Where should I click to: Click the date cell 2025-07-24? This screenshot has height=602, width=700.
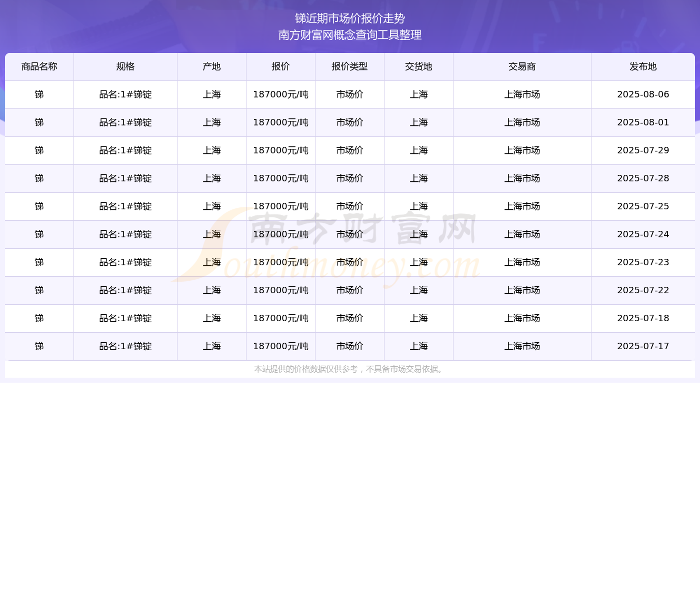click(643, 234)
